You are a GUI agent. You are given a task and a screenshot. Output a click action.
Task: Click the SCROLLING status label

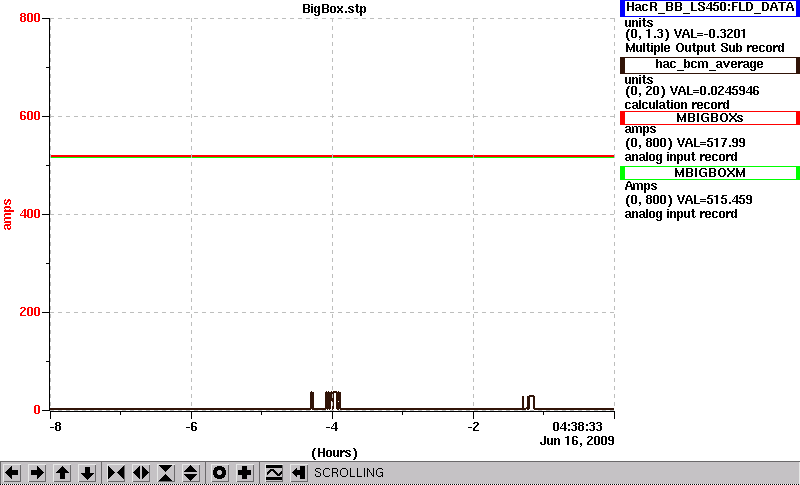(348, 473)
